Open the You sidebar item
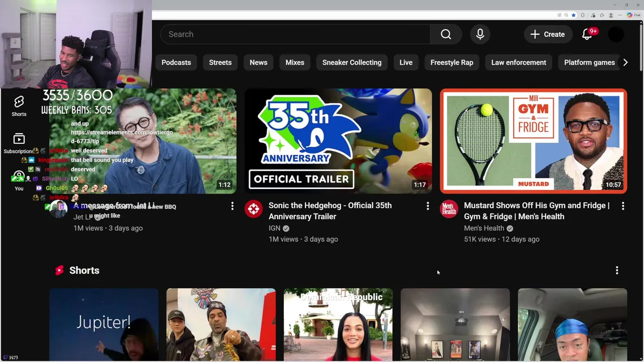Viewport: 644px width, 362px height. pyautogui.click(x=19, y=181)
